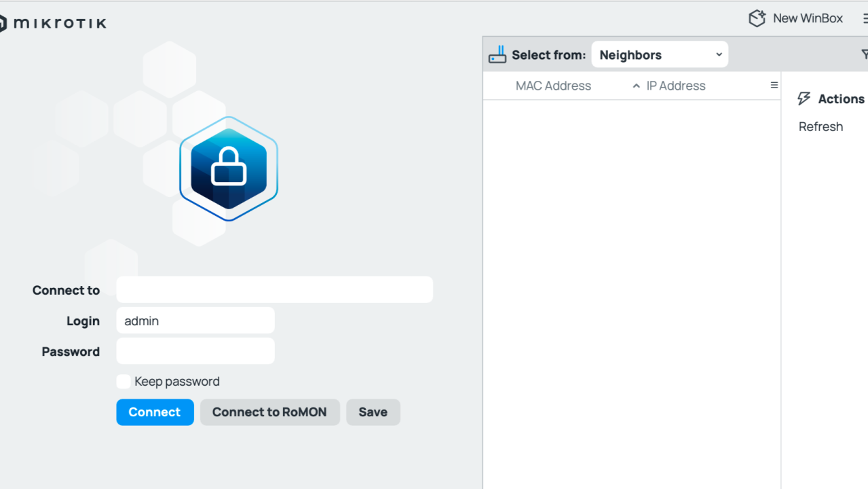
Task: Click the Select from label
Action: (x=548, y=55)
